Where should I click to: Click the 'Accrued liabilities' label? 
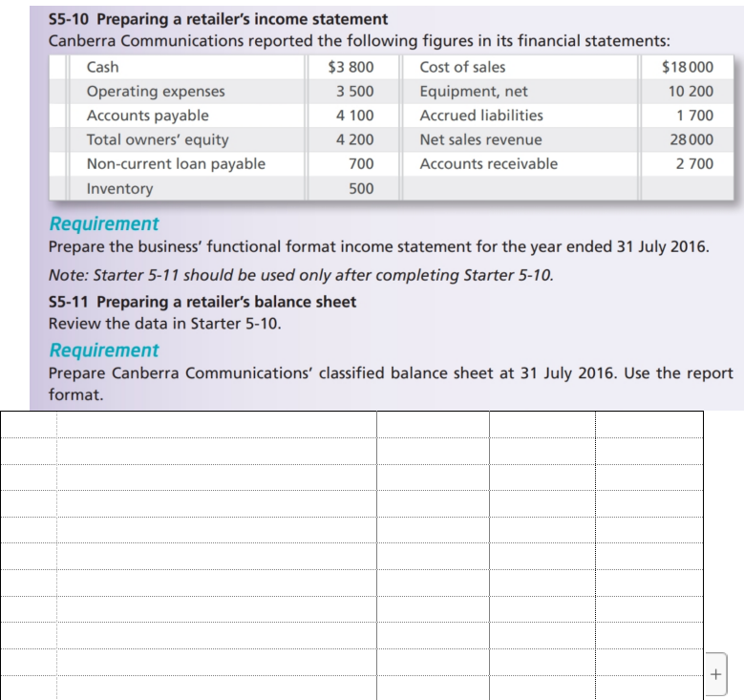(x=481, y=116)
